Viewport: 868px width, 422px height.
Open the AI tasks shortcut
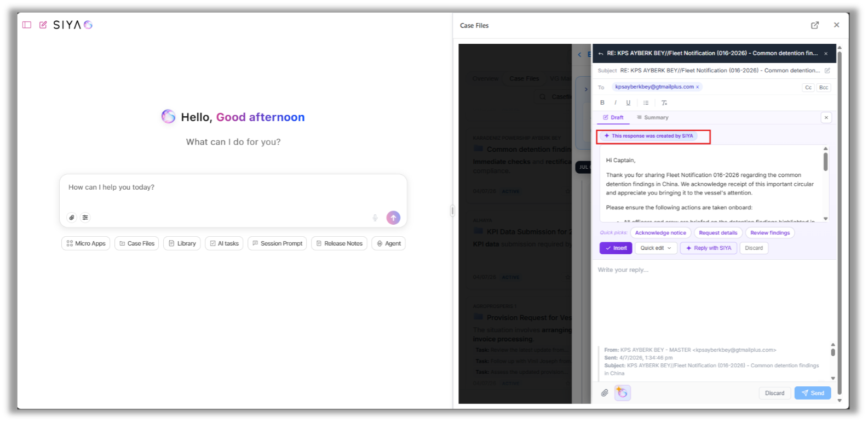tap(225, 243)
